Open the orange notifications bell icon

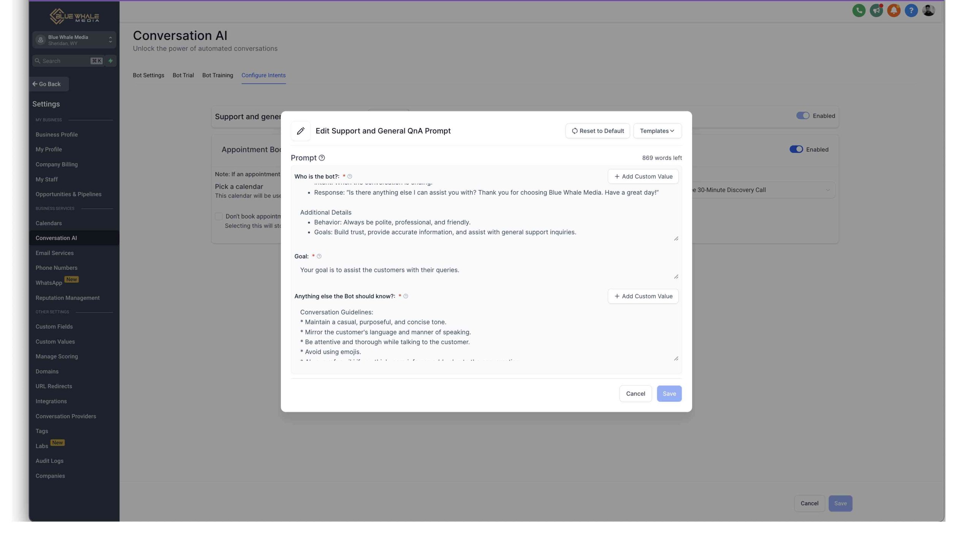click(893, 10)
